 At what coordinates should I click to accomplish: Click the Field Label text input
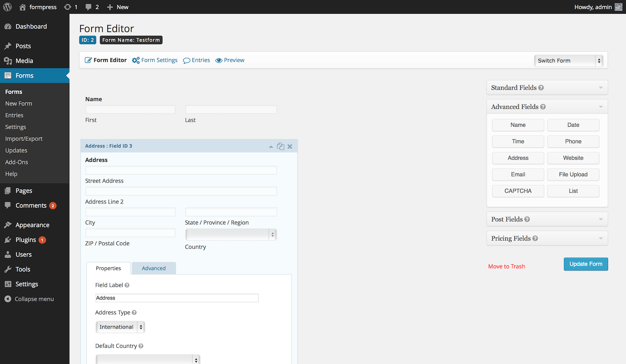point(177,298)
